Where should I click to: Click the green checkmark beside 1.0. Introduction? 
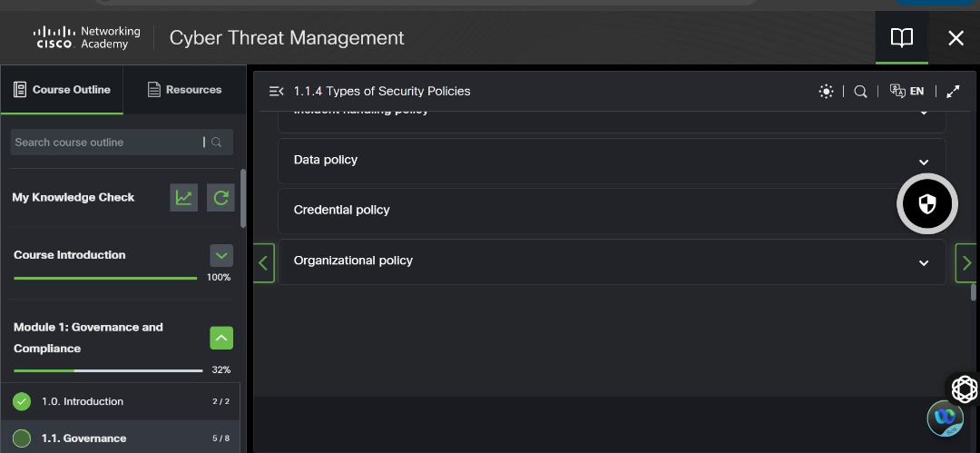(22, 401)
